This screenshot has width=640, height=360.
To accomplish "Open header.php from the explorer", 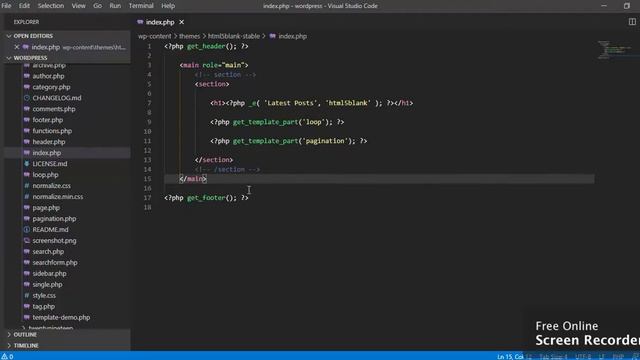I will click(49, 142).
